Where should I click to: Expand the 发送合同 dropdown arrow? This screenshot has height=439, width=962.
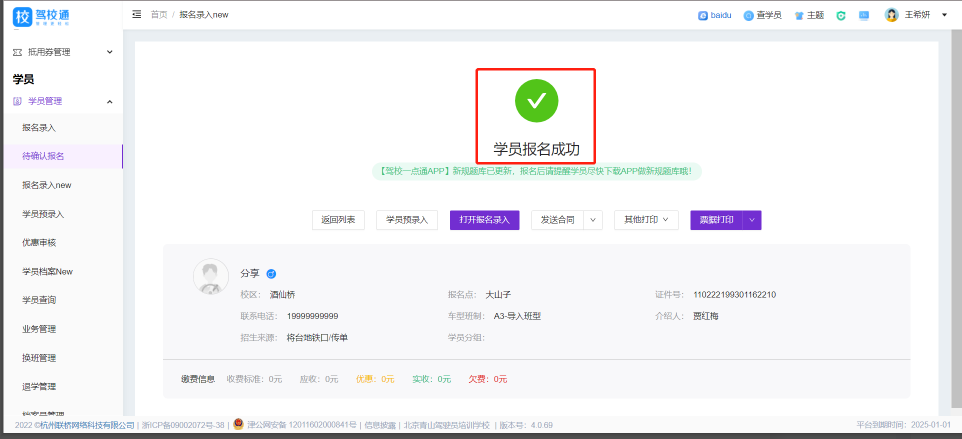tap(593, 220)
